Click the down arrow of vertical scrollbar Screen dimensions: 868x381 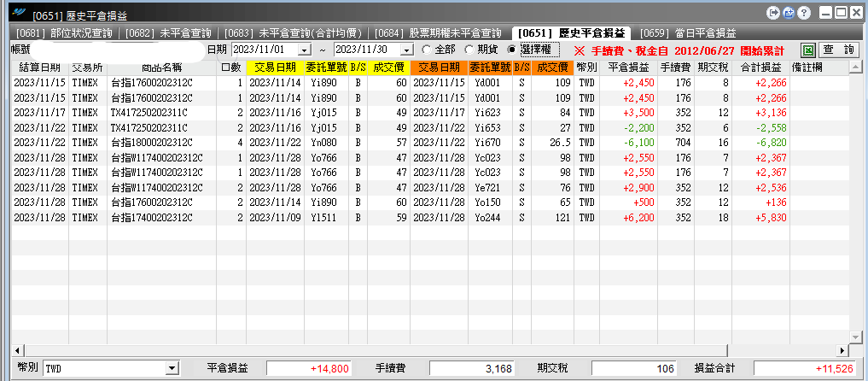(855, 337)
